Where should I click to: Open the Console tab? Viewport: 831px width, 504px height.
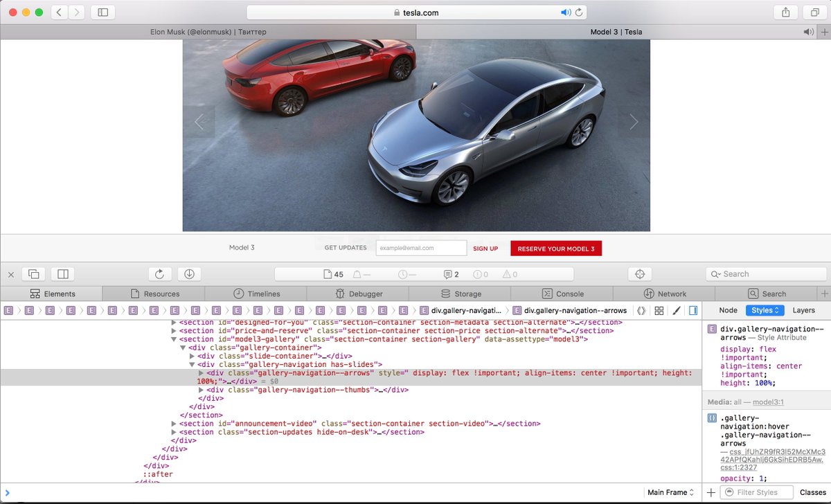563,294
